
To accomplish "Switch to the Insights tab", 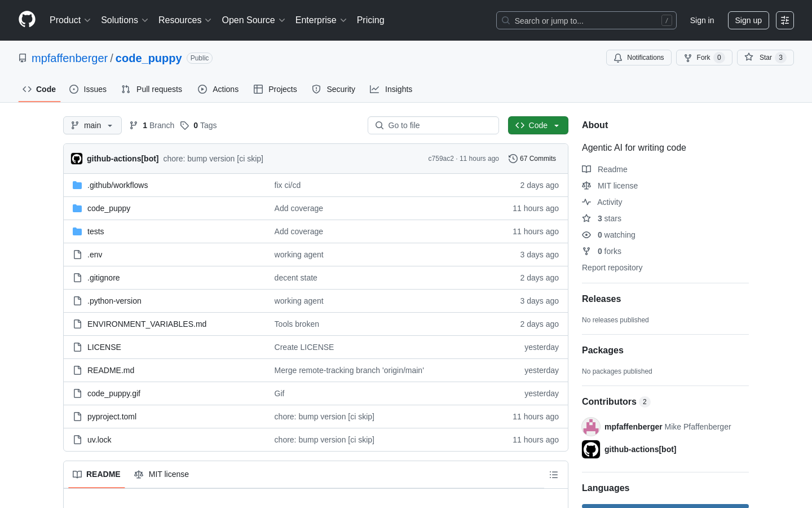I will [x=391, y=89].
